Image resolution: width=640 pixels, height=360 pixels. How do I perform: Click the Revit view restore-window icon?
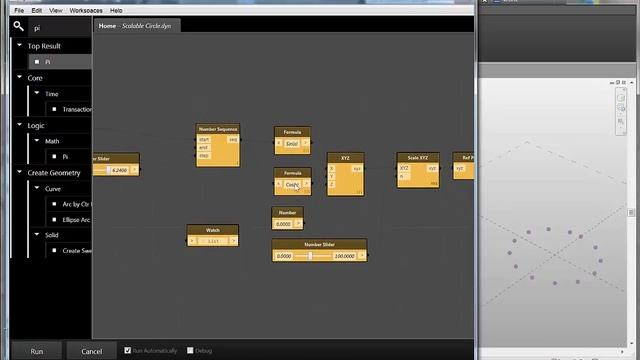pyautogui.click(x=618, y=82)
